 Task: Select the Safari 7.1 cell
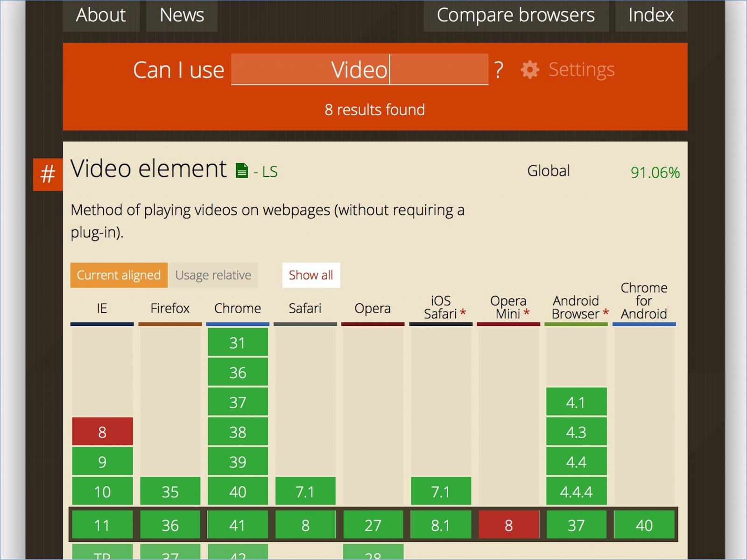tap(305, 491)
